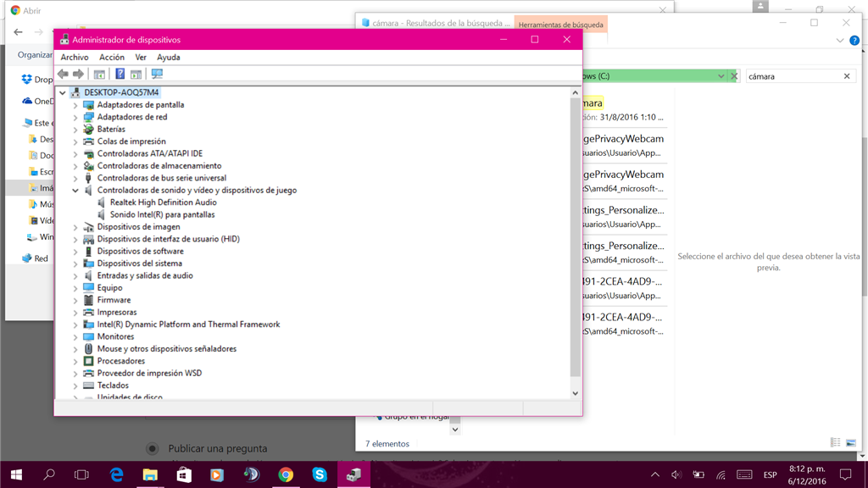Select Red in the Abrir dialog sidebar
868x488 pixels.
click(x=41, y=258)
